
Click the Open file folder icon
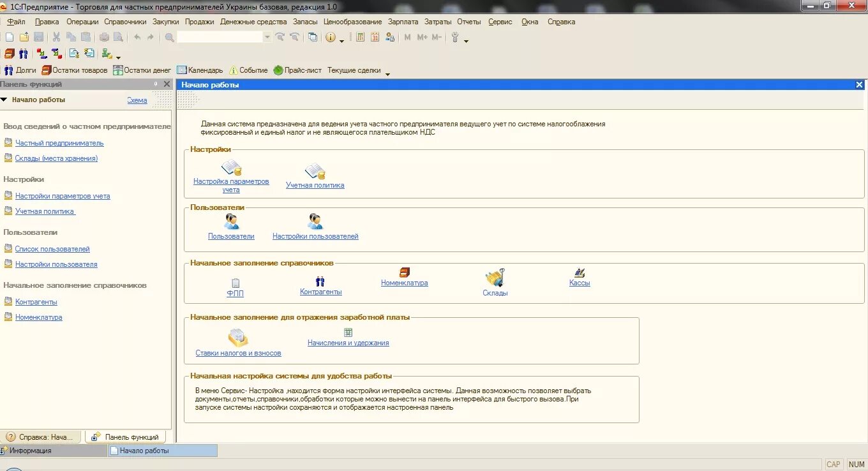tap(24, 37)
